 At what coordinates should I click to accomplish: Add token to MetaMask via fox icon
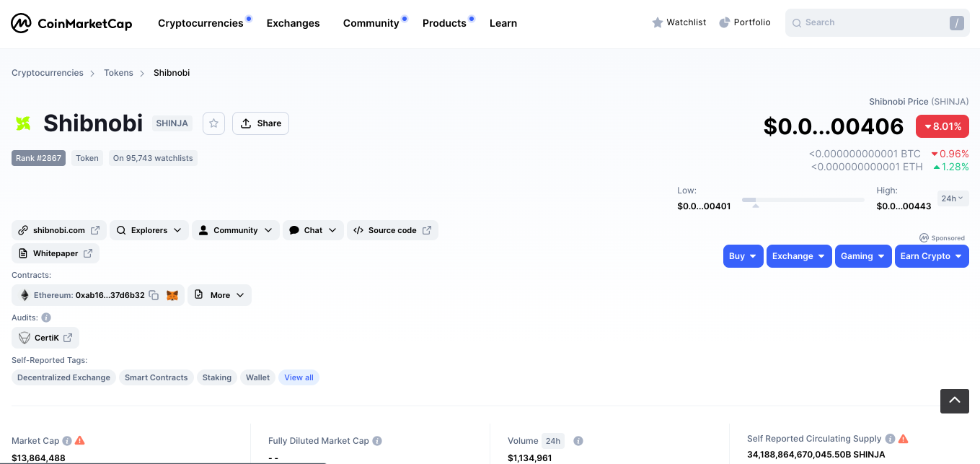click(x=172, y=295)
